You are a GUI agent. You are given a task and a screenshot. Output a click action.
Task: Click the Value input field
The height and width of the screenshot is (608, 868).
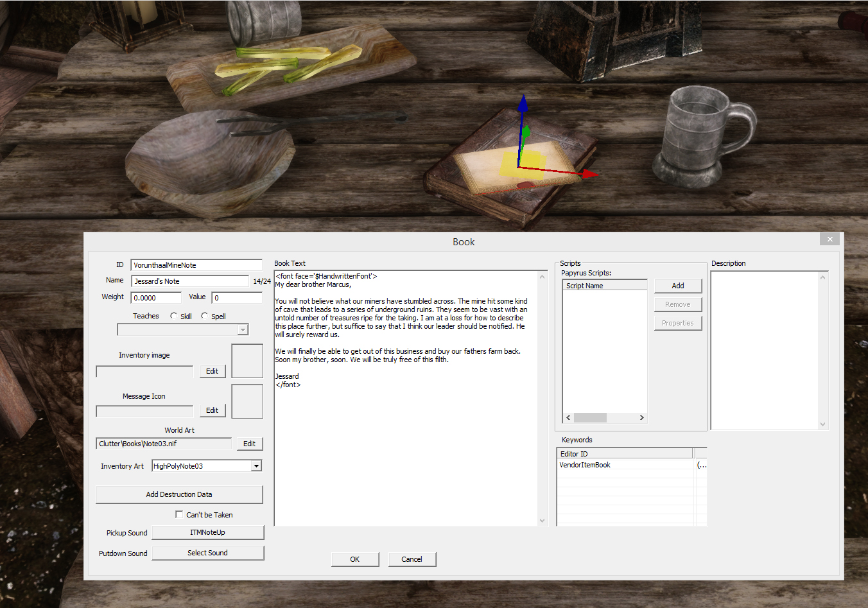click(237, 298)
